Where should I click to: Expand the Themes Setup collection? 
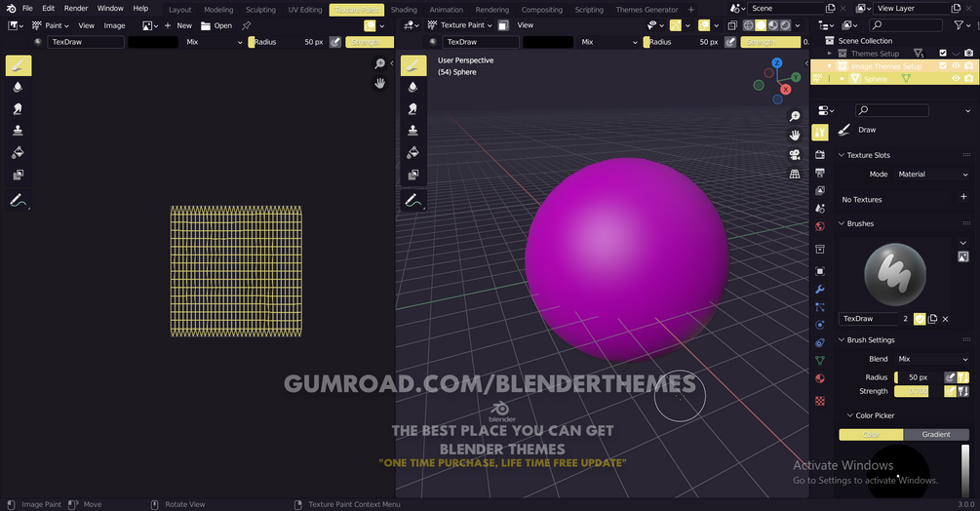830,53
